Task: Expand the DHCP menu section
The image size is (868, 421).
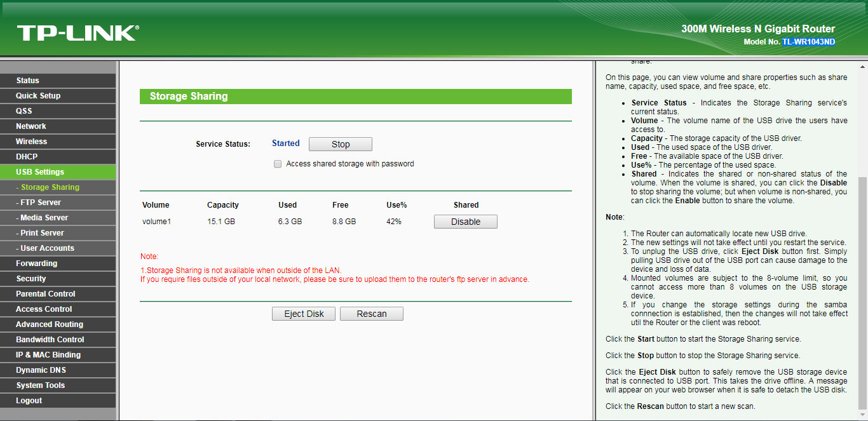Action: coord(27,157)
